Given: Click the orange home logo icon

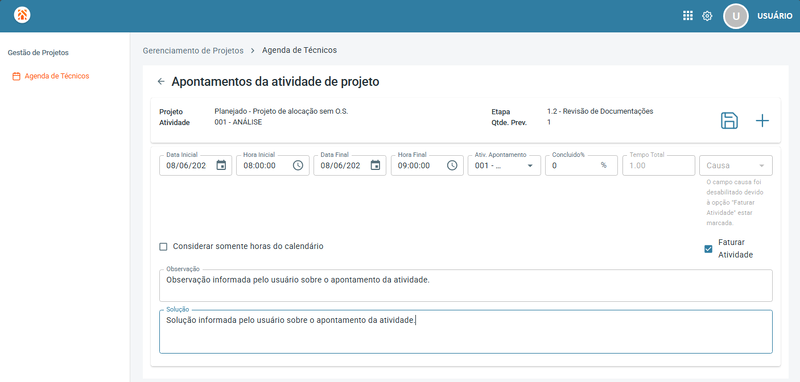Looking at the screenshot, I should [x=22, y=15].
